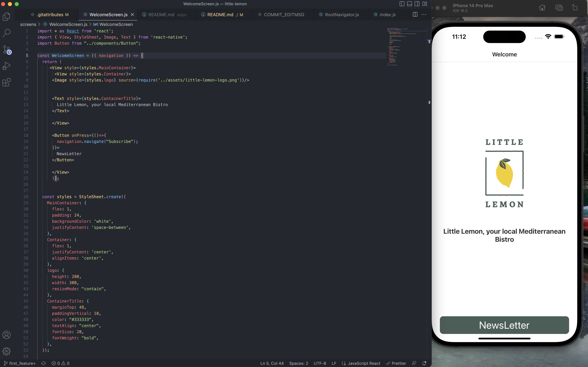The image size is (588, 367).
Task: Toggle the primary side bar visibility
Action: point(402,4)
